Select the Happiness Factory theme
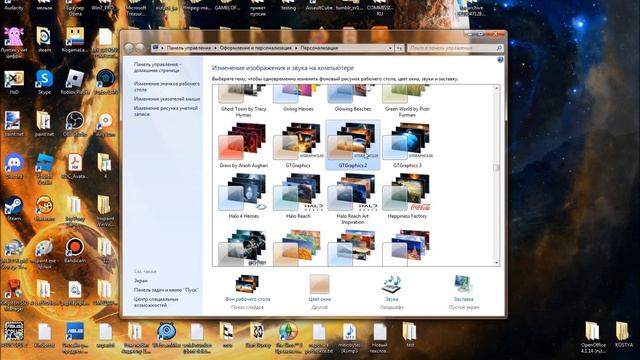Screen dimensions: 640x360 [x=407, y=196]
